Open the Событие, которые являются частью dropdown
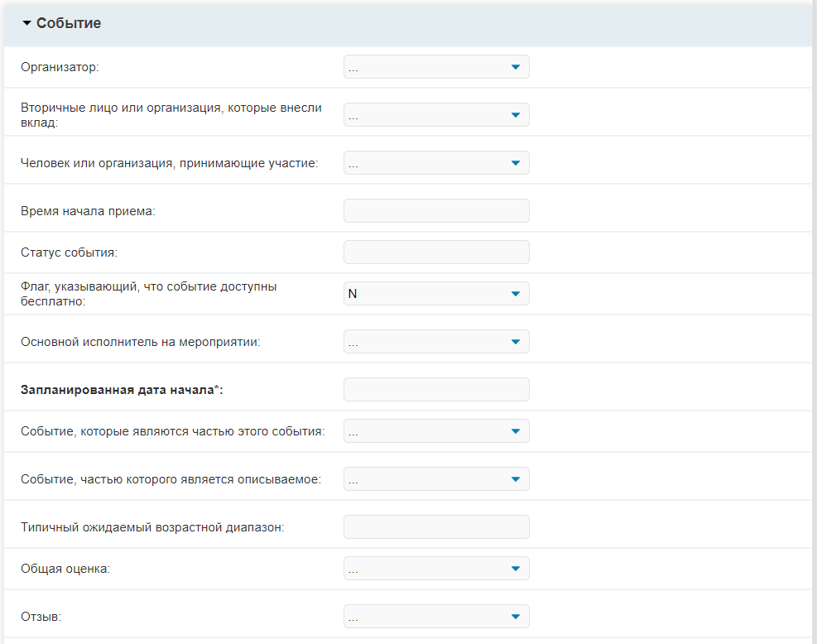 click(436, 431)
